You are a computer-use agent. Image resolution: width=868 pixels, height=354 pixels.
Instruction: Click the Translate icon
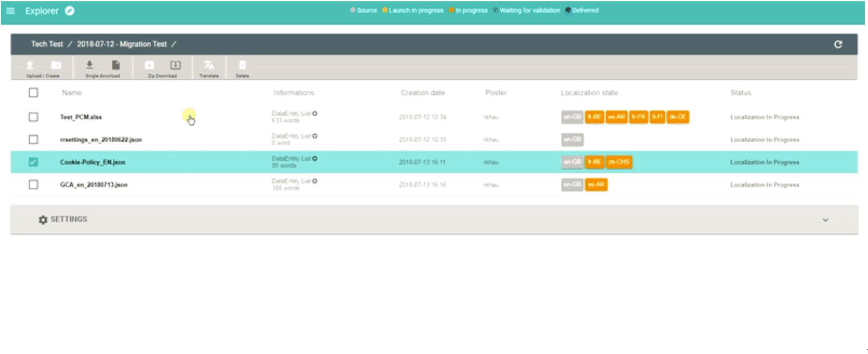tap(209, 65)
